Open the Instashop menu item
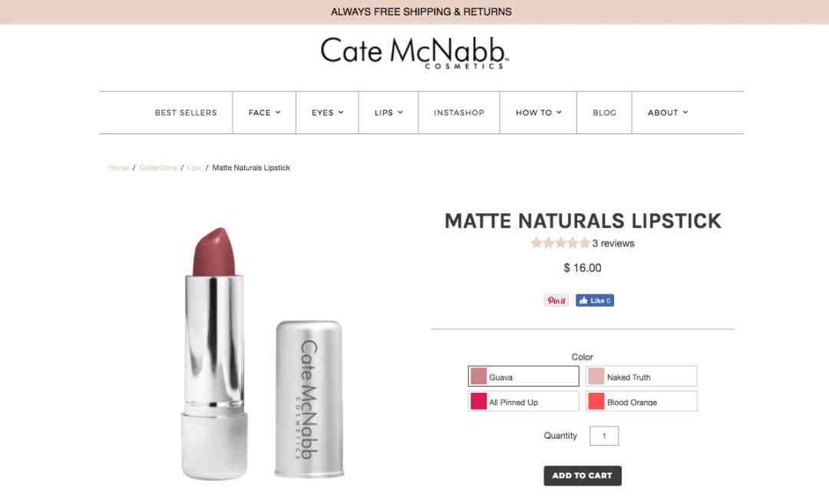 pyautogui.click(x=459, y=113)
